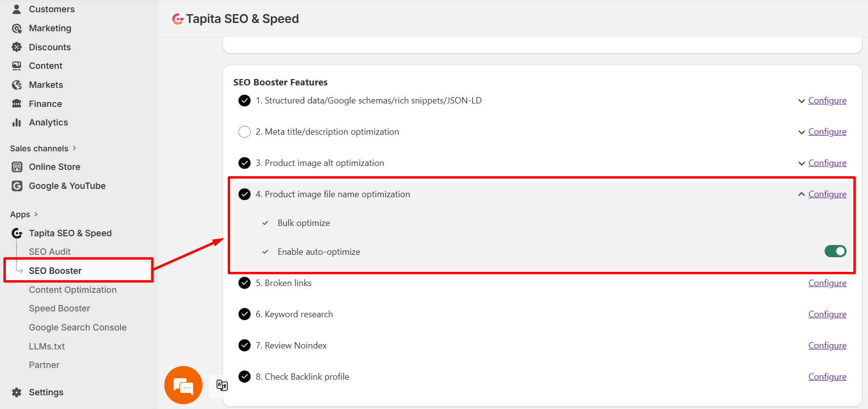Open the orange chat support bubble

click(183, 385)
